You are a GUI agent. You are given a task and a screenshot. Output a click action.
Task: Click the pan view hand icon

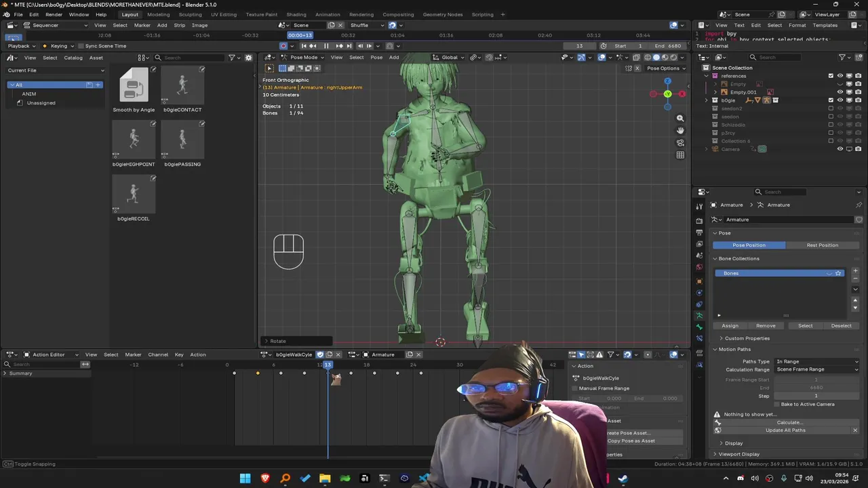[680, 131]
